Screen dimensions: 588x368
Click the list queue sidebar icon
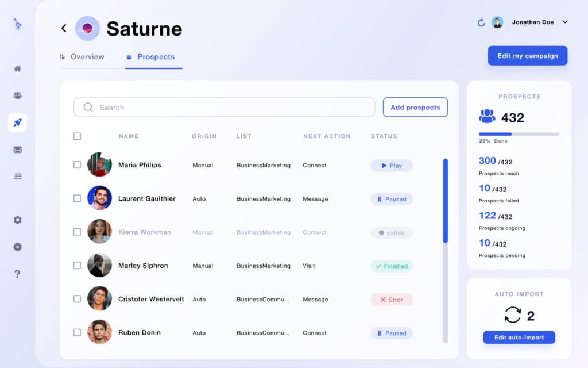coord(17,176)
